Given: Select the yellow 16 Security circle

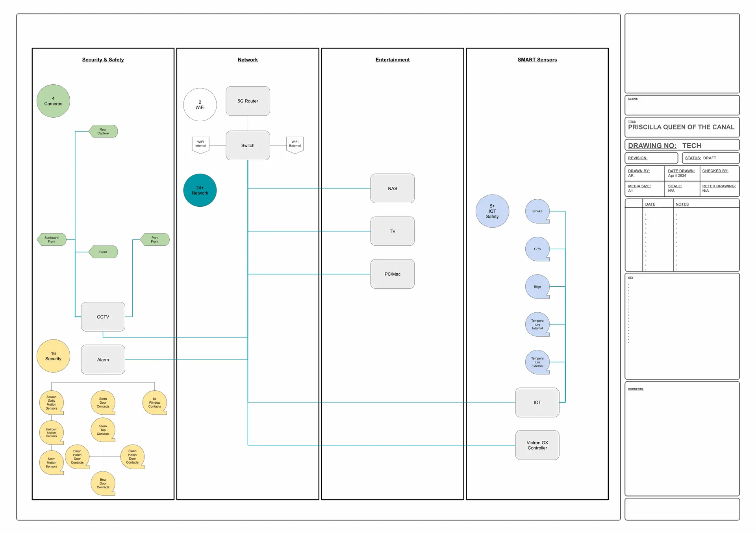Looking at the screenshot, I should [53, 356].
